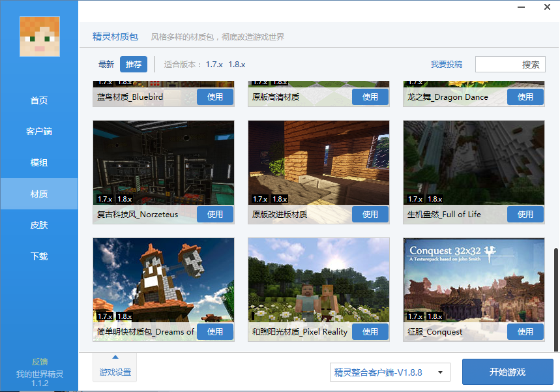Screen dimensions: 560x392
Task: Click the vertical scrollbar thumb
Action: pyautogui.click(x=555, y=299)
